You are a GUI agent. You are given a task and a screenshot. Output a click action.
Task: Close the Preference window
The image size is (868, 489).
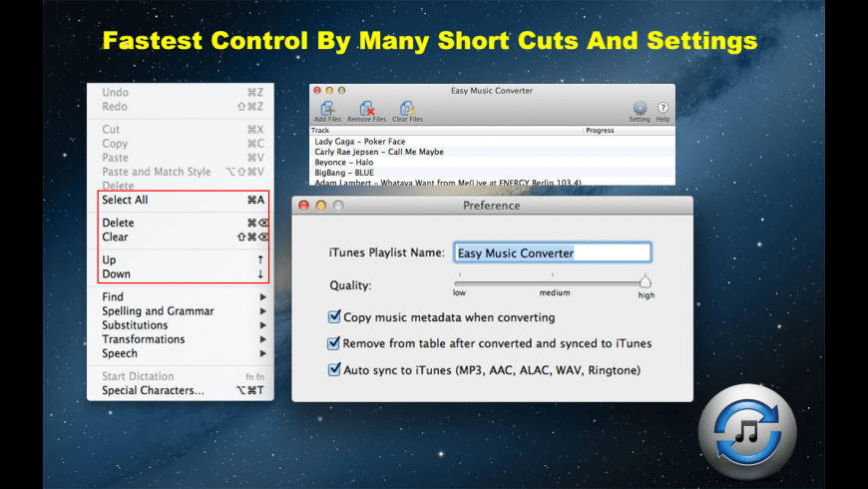point(303,206)
